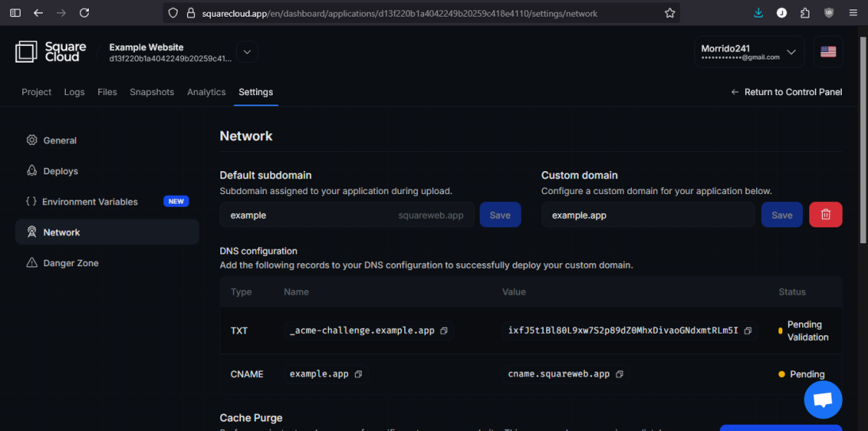Go forward with the browser forward arrow

pos(62,13)
